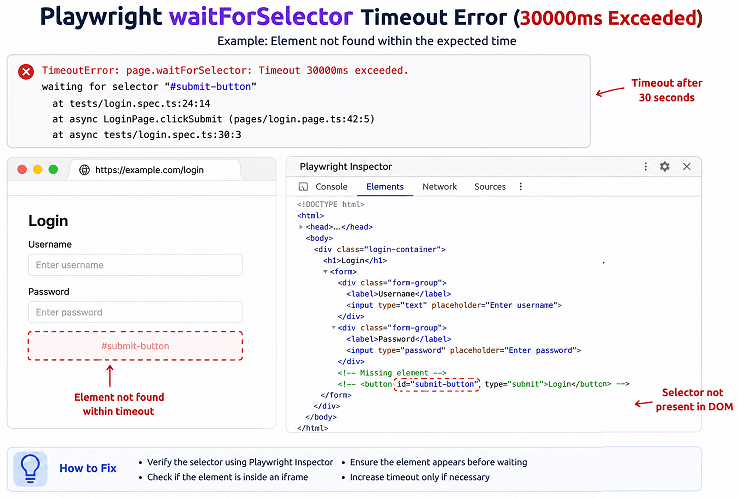Click the "#submit-button" selector in error
The height and width of the screenshot is (498, 739).
click(x=211, y=87)
